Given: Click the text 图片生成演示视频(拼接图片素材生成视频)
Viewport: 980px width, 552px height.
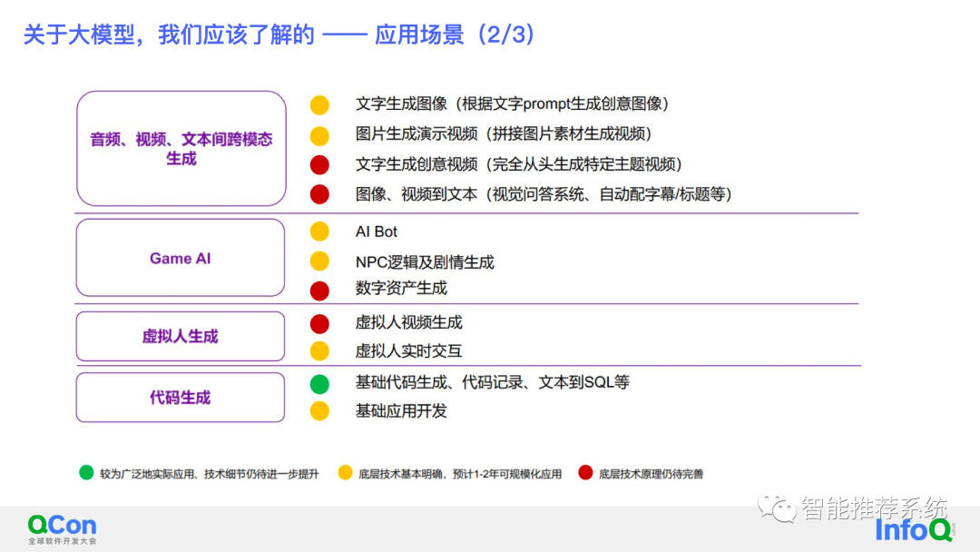Looking at the screenshot, I should click(x=504, y=133).
